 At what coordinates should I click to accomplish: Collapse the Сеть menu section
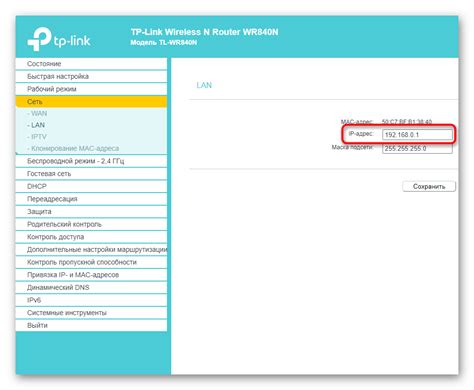(x=91, y=102)
